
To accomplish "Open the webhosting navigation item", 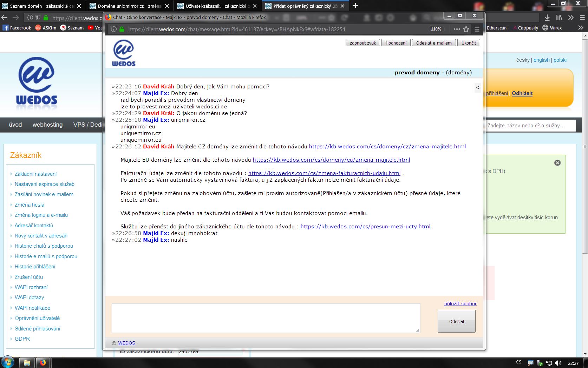I will [47, 125].
